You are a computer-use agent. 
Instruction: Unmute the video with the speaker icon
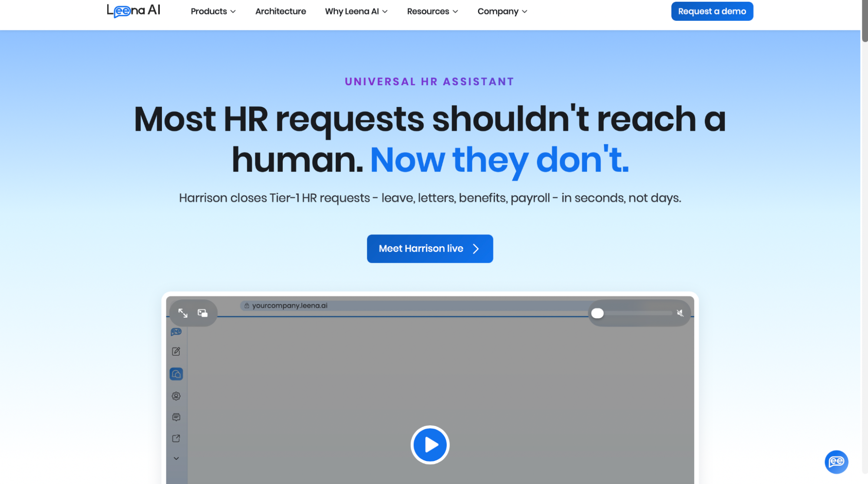[x=680, y=313]
